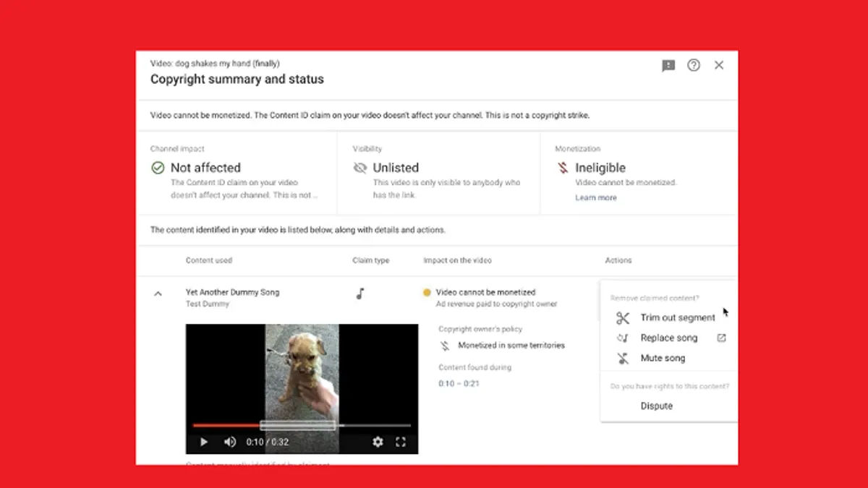Click the Copyright owner's policy label
Screen dimensions: 868x488
[480, 328]
